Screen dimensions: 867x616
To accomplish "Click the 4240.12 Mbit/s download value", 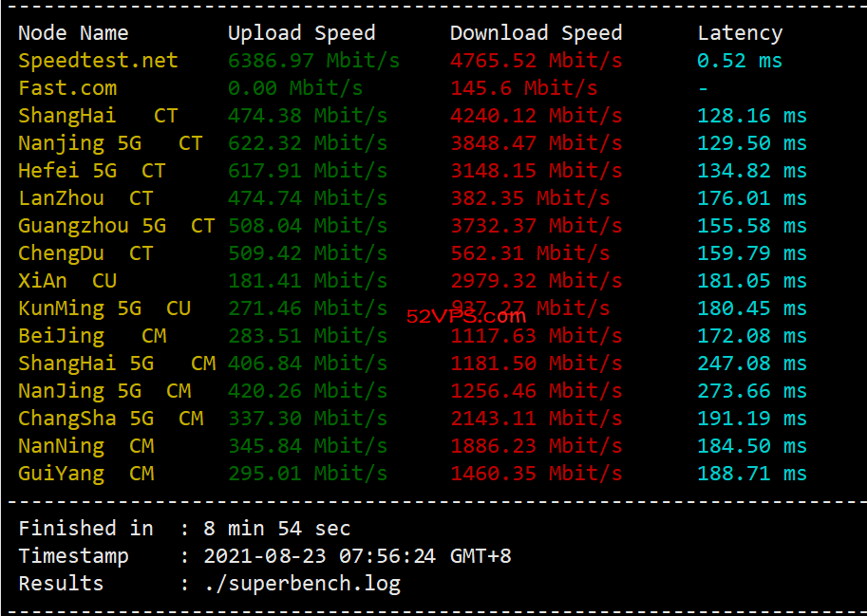I will (x=537, y=116).
